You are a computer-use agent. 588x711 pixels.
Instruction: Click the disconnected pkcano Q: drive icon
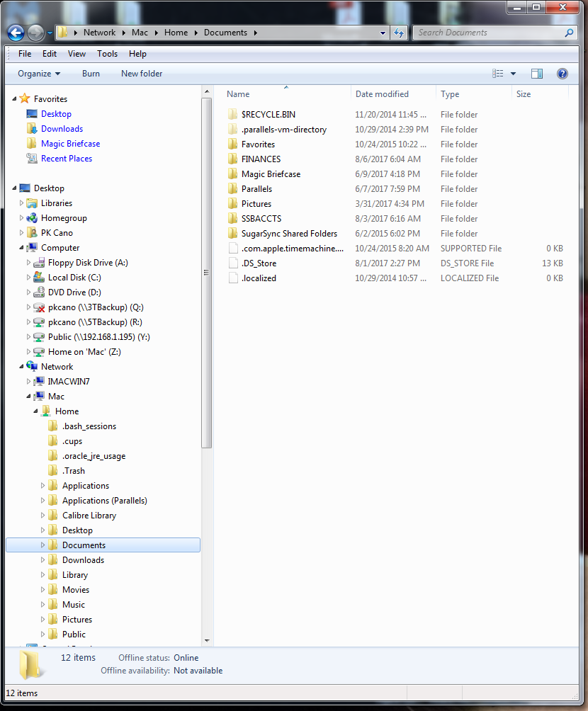tap(39, 307)
